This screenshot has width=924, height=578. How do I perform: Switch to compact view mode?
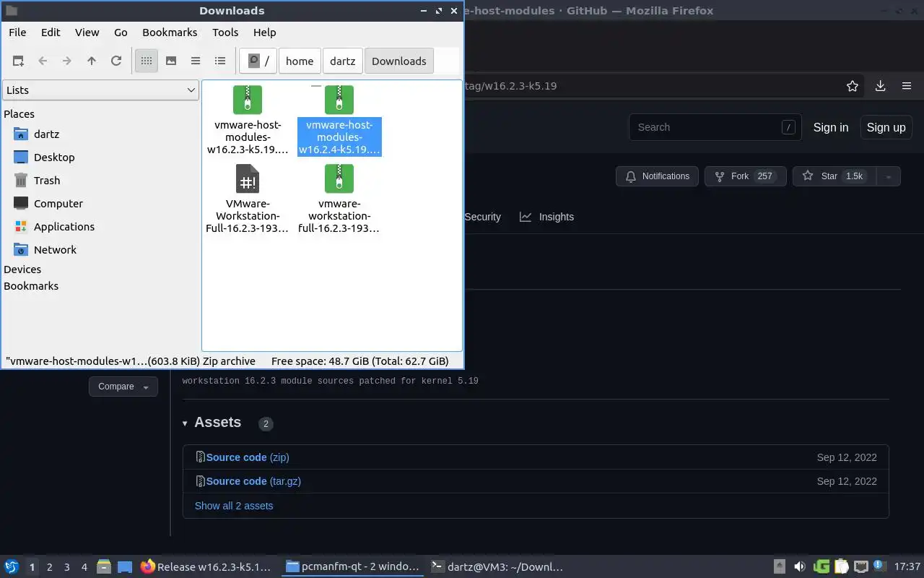pos(196,61)
